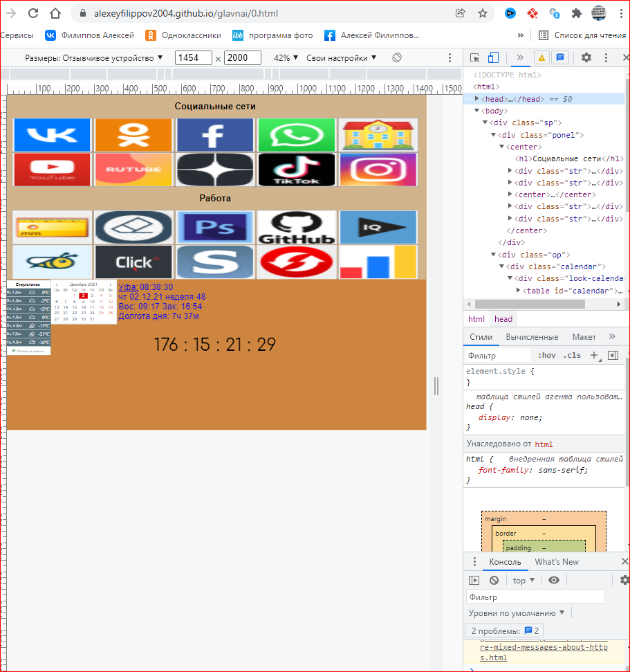Screen dimensions: 630x672
Task: Toggle the console sidebar panel
Action: click(x=474, y=580)
